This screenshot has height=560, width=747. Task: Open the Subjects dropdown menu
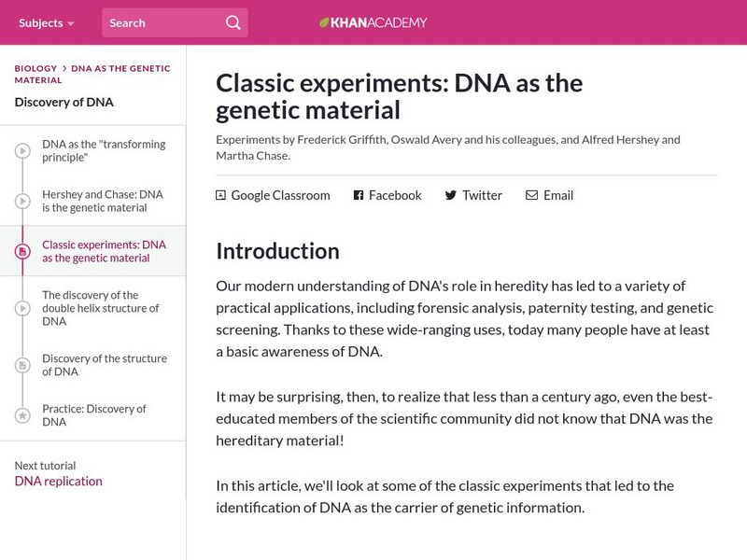coord(46,22)
